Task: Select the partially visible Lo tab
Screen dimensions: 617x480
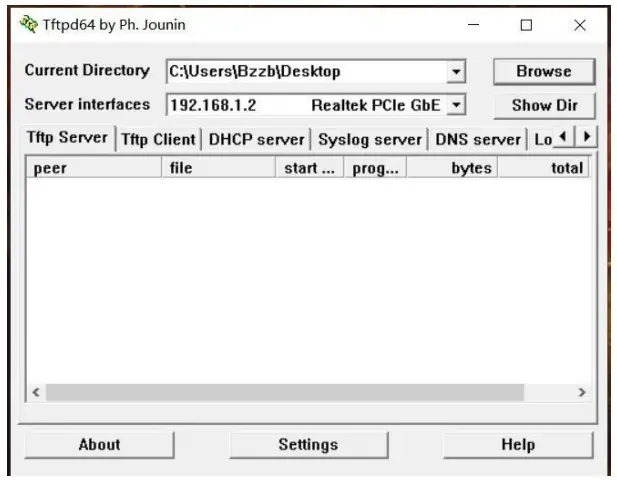Action: pos(542,140)
